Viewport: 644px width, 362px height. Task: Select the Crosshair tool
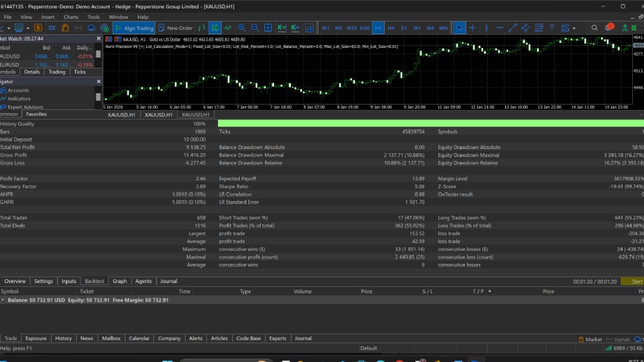point(472,28)
